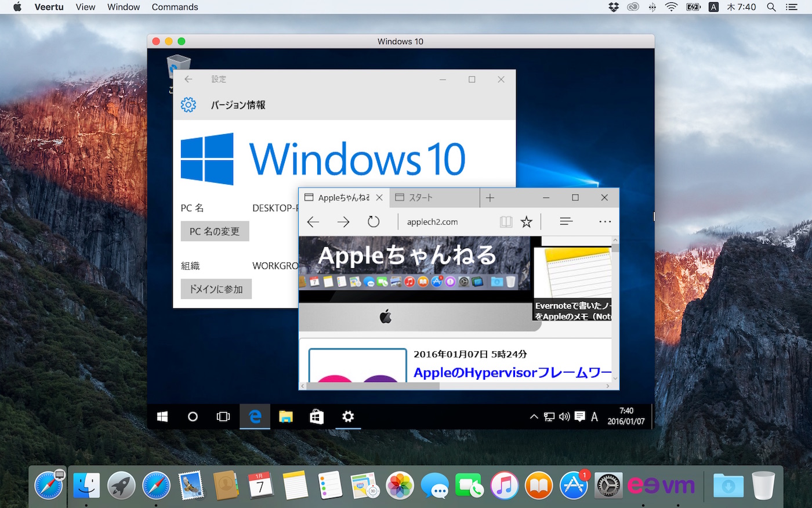The height and width of the screenshot is (508, 812).
Task: Click the applech2.com address bar in Edge
Action: [447, 222]
